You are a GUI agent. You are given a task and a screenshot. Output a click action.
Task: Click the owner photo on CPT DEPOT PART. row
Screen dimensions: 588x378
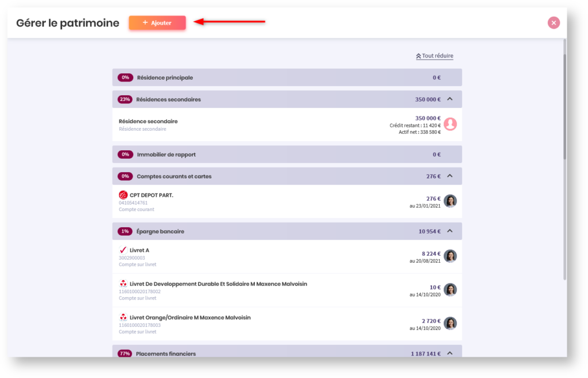pyautogui.click(x=450, y=201)
